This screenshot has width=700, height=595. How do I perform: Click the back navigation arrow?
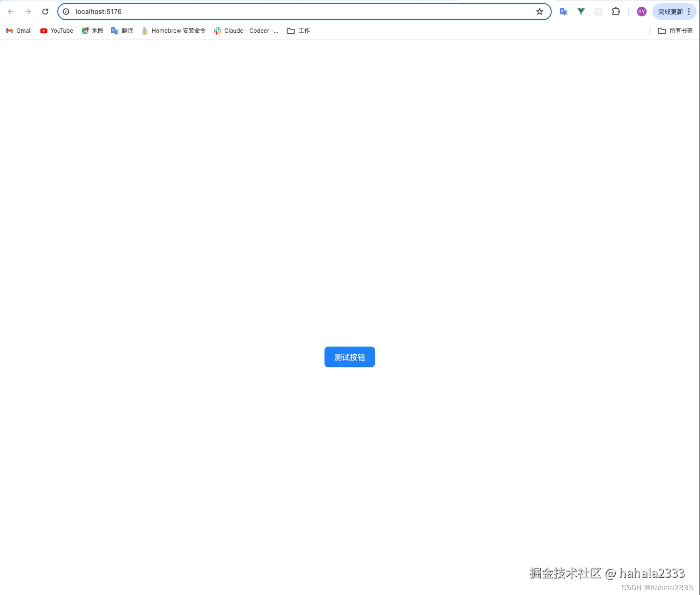click(11, 11)
